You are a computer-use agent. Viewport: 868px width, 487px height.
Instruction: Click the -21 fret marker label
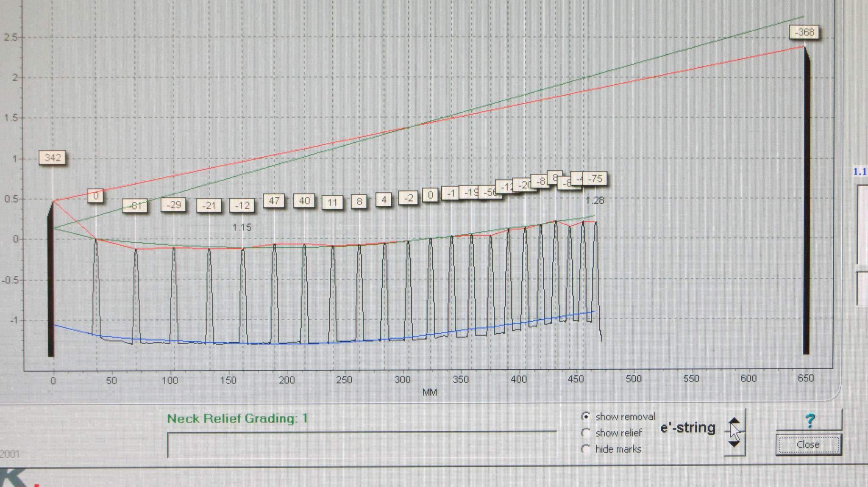click(209, 206)
